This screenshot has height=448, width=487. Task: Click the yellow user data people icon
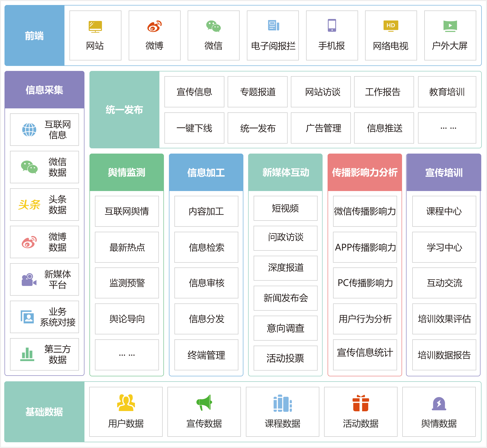(x=126, y=403)
